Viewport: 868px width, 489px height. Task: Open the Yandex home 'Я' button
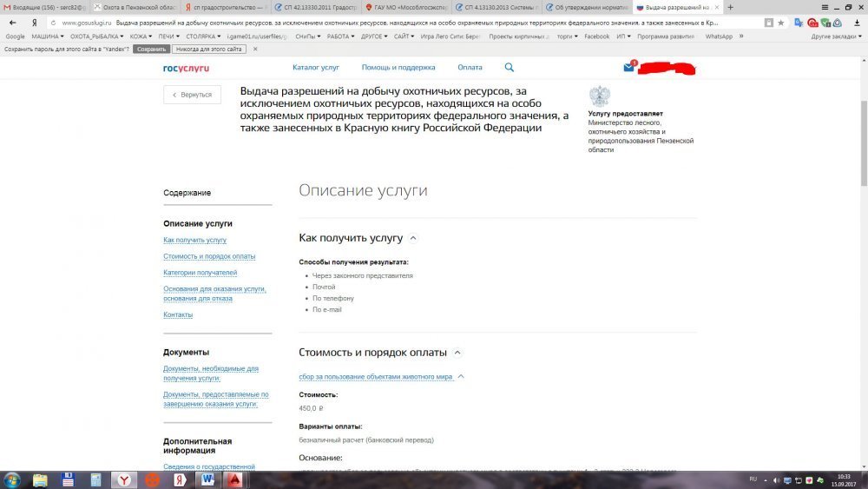click(35, 23)
